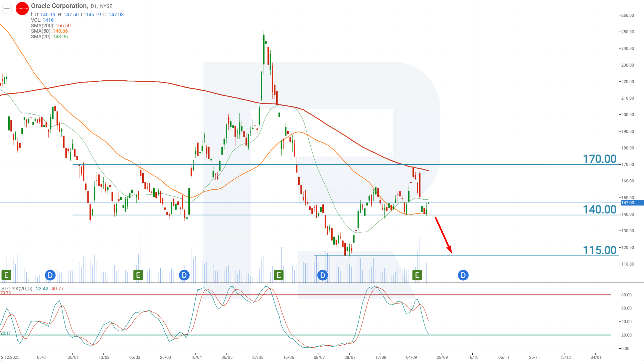Click the red Oracle logo icon
The width and height of the screenshot is (644, 361).
tap(22, 9)
